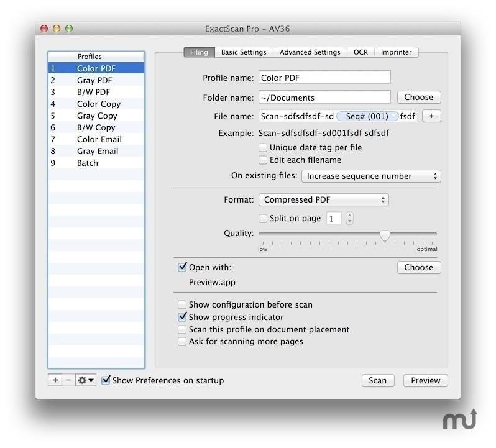
Task: Select the Gray Email profile
Action: [x=96, y=151]
